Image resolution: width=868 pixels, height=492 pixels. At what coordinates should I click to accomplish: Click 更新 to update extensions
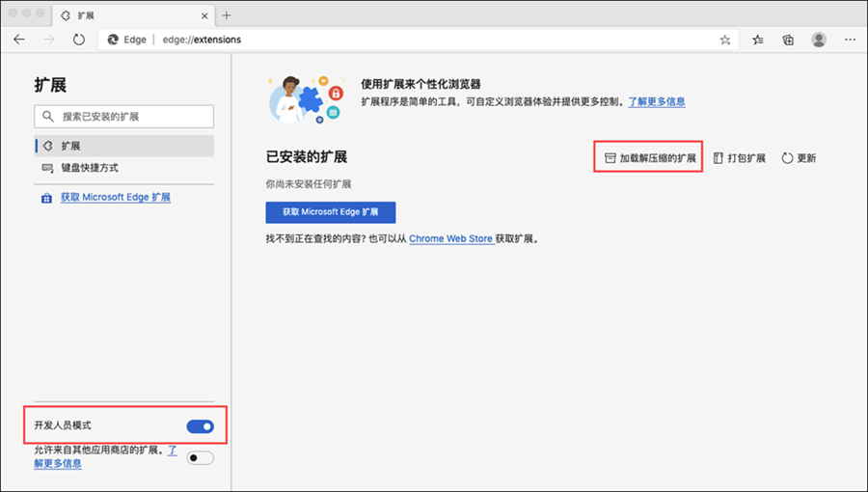(799, 157)
